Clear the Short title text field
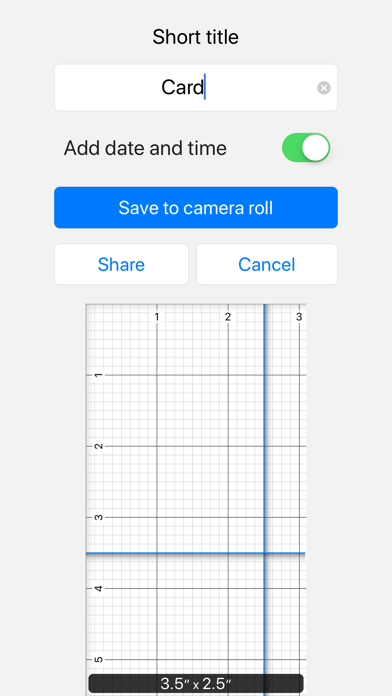Screen dimensions: 392x696 324,88
